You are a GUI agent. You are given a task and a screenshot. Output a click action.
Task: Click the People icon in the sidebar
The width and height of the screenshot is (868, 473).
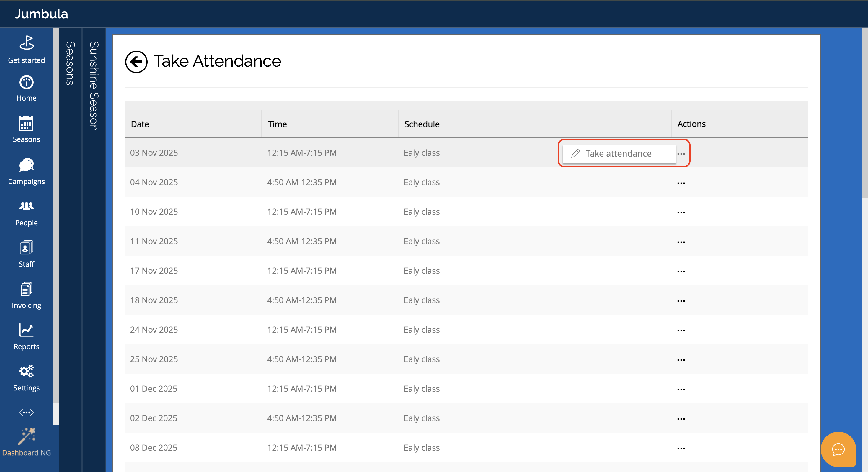tap(26, 207)
